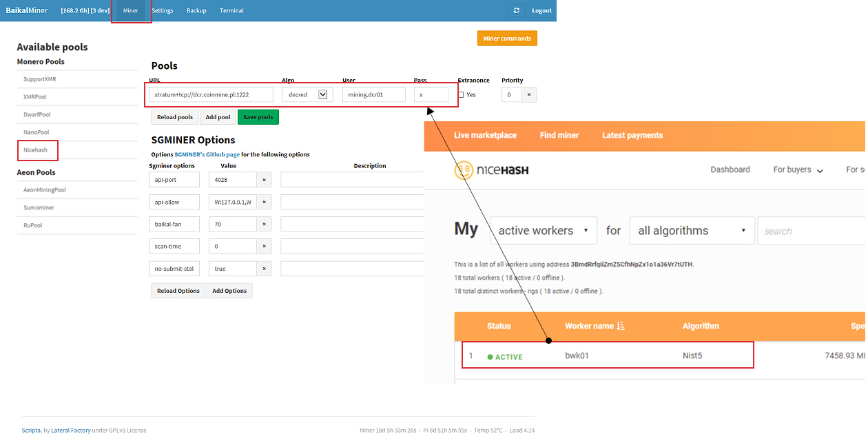Click the Nist5 algorithm cell
Screen dimensions: 868x443
(692, 356)
